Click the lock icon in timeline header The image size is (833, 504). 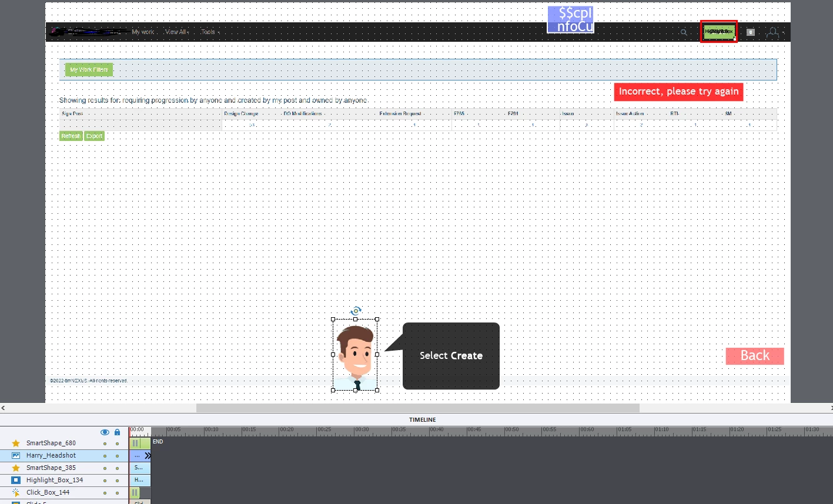(x=117, y=432)
